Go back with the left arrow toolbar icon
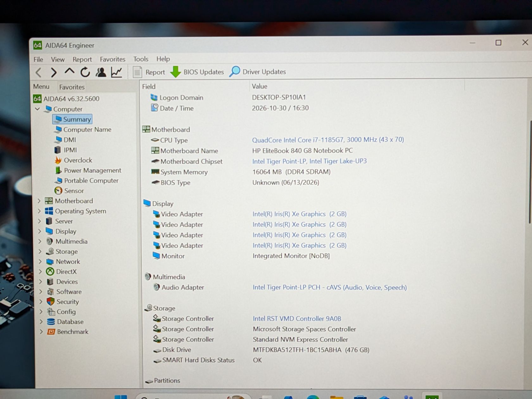This screenshot has height=399, width=532. pos(38,73)
